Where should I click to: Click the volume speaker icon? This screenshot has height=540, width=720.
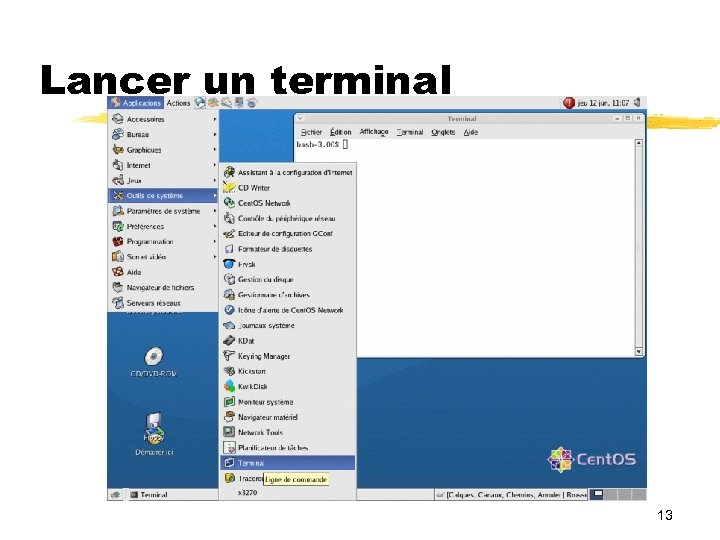(637, 102)
